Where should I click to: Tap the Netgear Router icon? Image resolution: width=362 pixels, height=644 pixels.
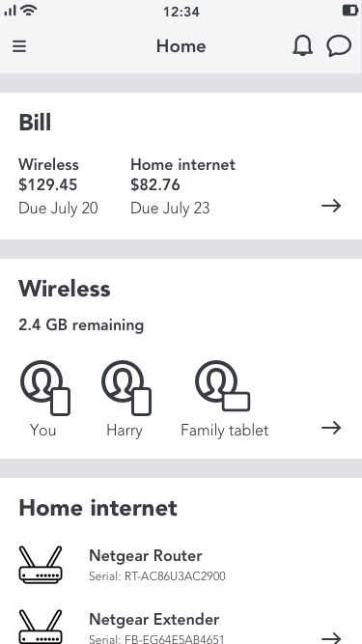coord(41,564)
